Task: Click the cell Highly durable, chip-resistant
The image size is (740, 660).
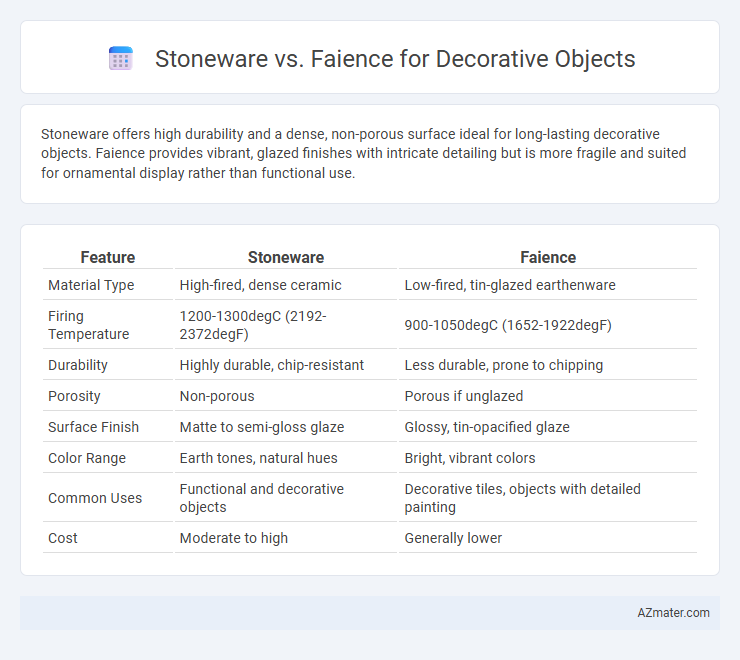Action: (271, 365)
